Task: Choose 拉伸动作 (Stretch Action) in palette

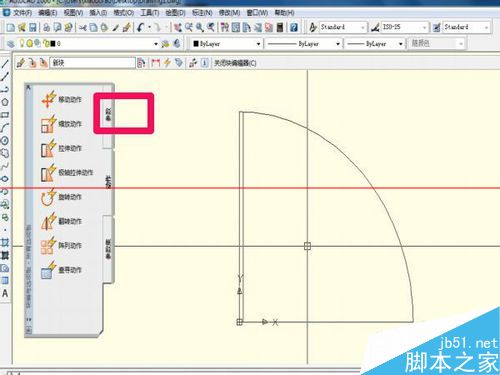Action: tap(62, 148)
